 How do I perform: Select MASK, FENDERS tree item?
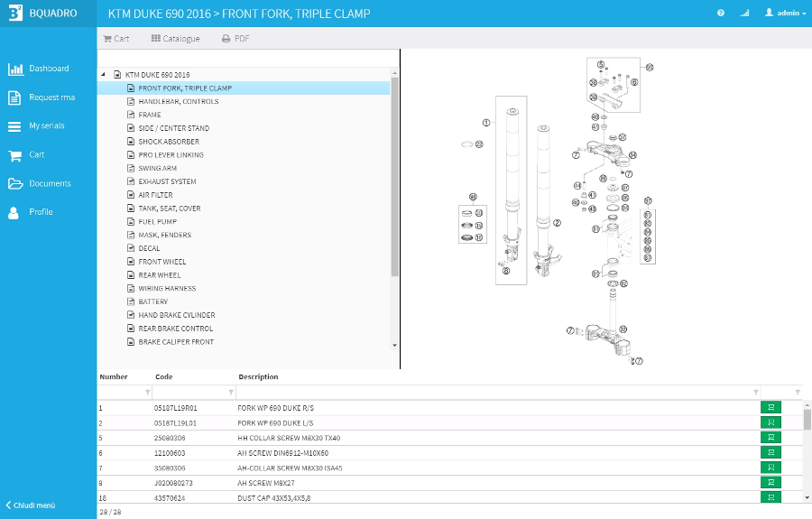tap(165, 236)
